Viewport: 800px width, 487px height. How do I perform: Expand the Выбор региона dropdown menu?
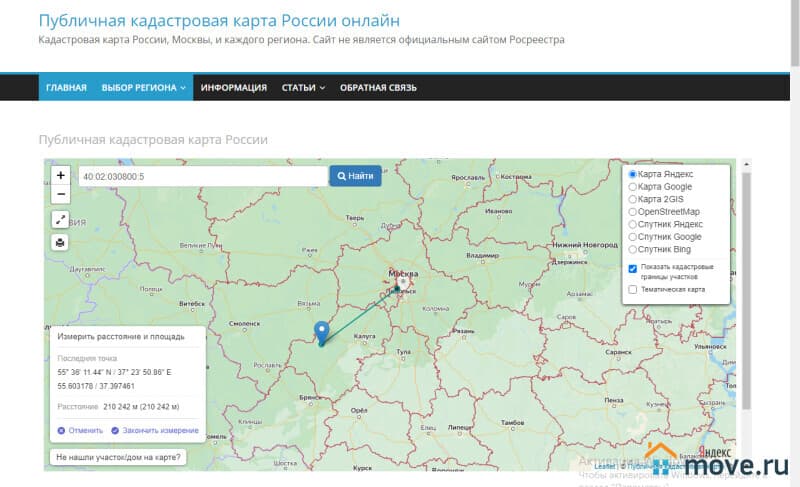(144, 87)
